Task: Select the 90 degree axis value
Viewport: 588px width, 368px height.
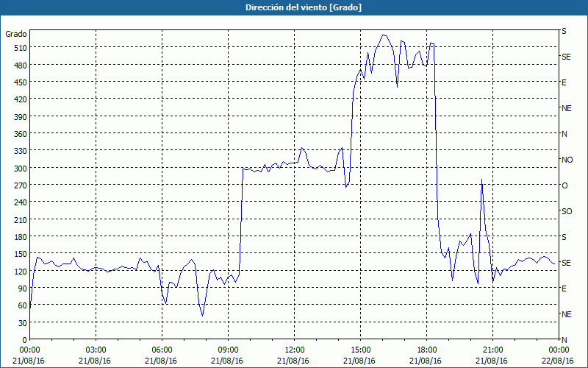Action: click(x=23, y=289)
